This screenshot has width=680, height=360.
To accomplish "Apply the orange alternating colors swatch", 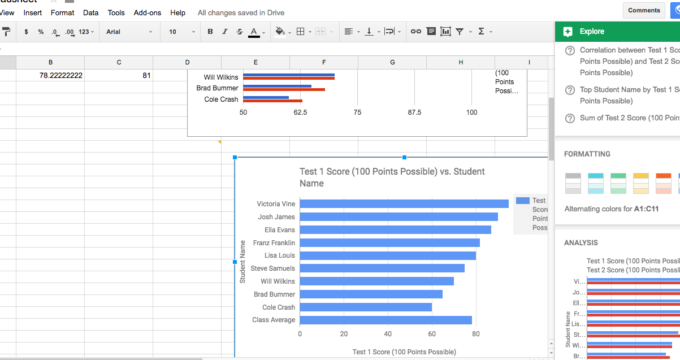I will [663, 183].
